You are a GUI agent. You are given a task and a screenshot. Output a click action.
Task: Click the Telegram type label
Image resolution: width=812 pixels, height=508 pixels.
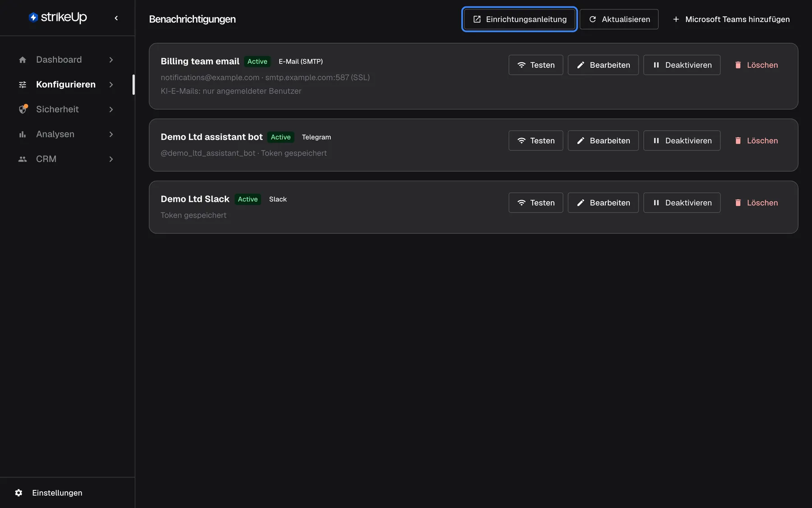click(316, 137)
